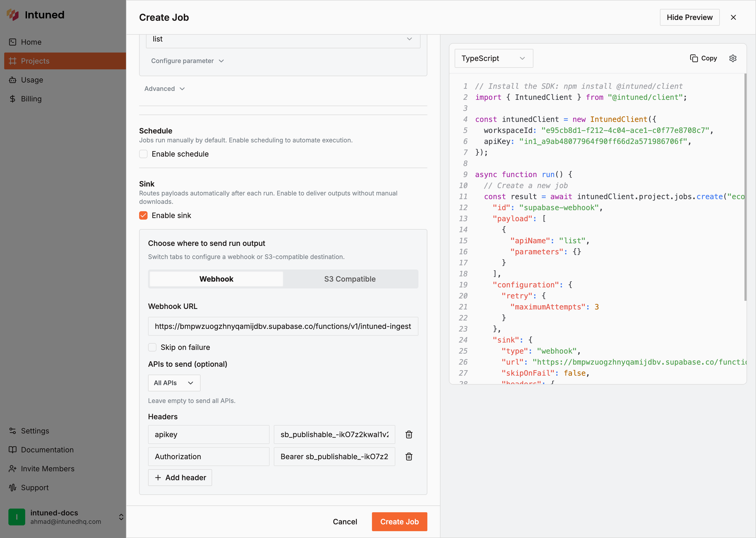Click the code preview vertical scrollbar
756x538 pixels.
point(745,187)
